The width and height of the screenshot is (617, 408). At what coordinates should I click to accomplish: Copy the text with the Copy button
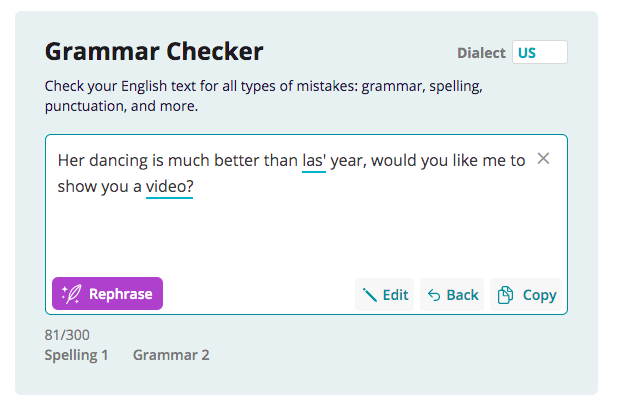[x=526, y=294]
